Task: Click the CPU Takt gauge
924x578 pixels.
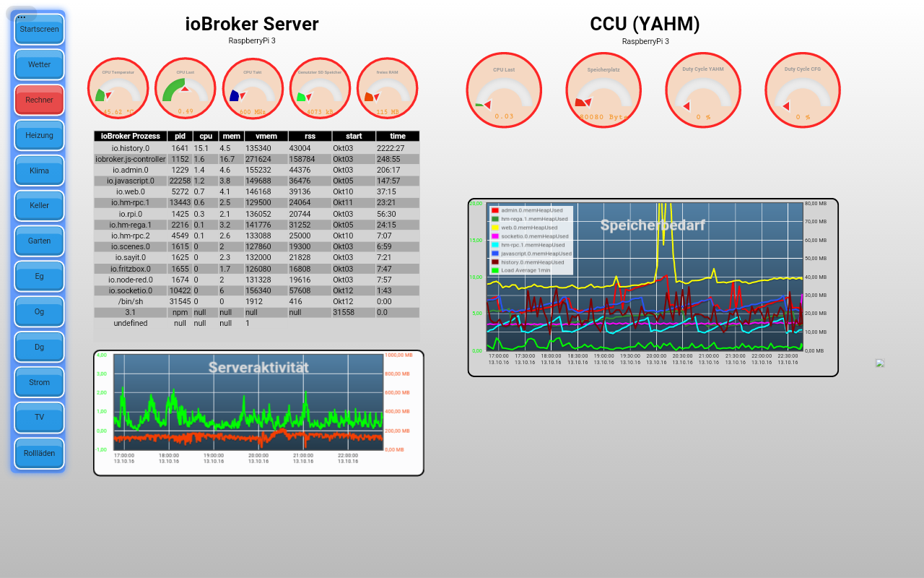Action: [253, 88]
